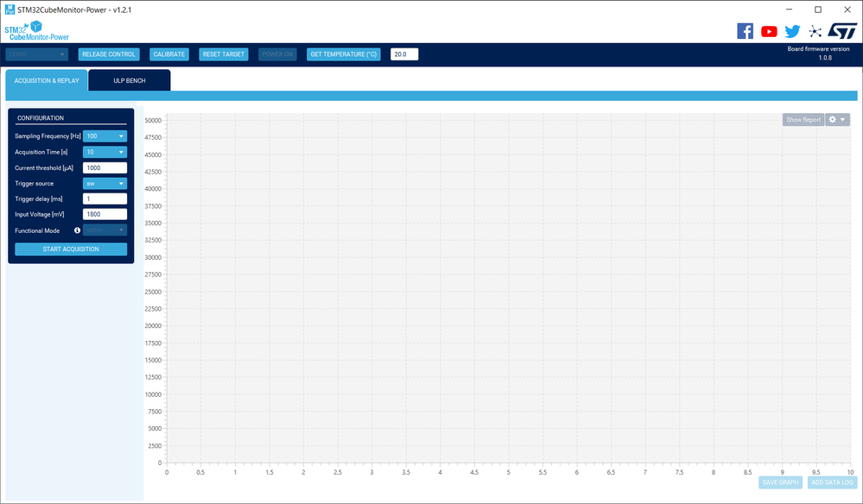The image size is (863, 504).
Task: Click the CONFIGURATION panel heading
Action: [41, 117]
